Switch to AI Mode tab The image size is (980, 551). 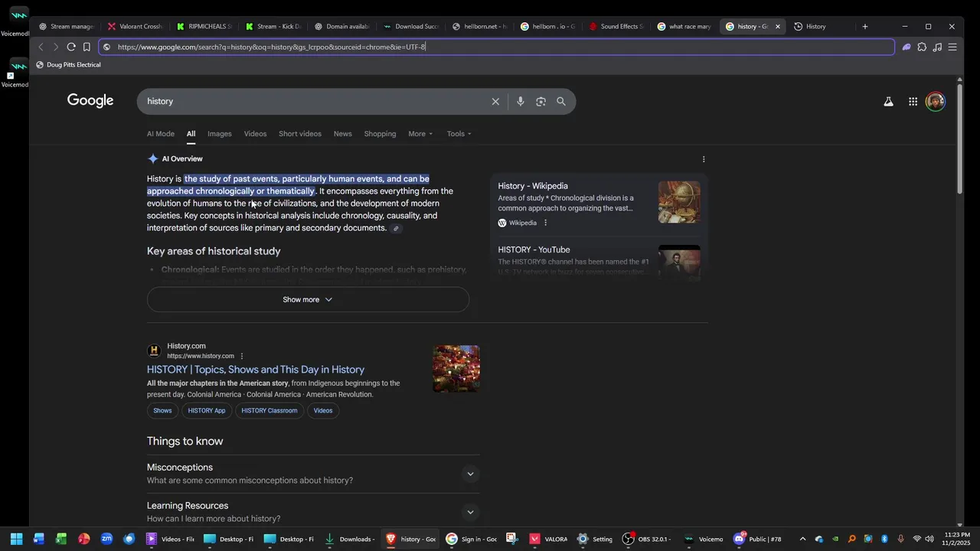(161, 134)
